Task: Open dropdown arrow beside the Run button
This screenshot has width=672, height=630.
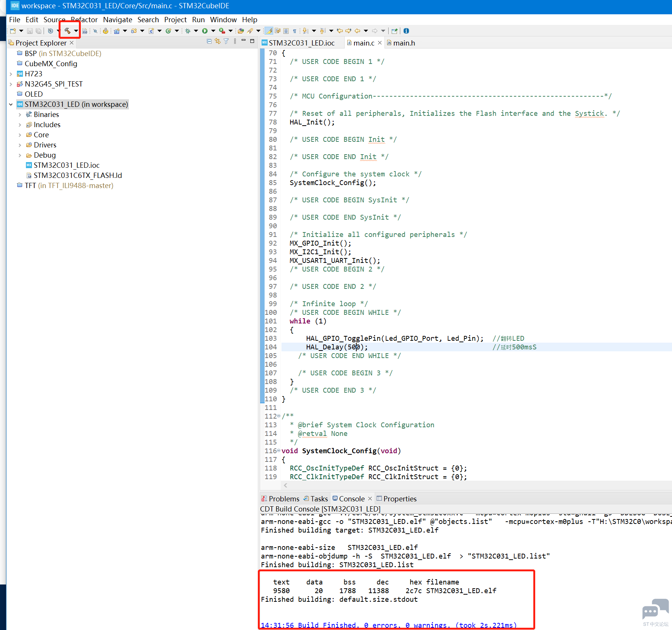Action: coord(213,31)
